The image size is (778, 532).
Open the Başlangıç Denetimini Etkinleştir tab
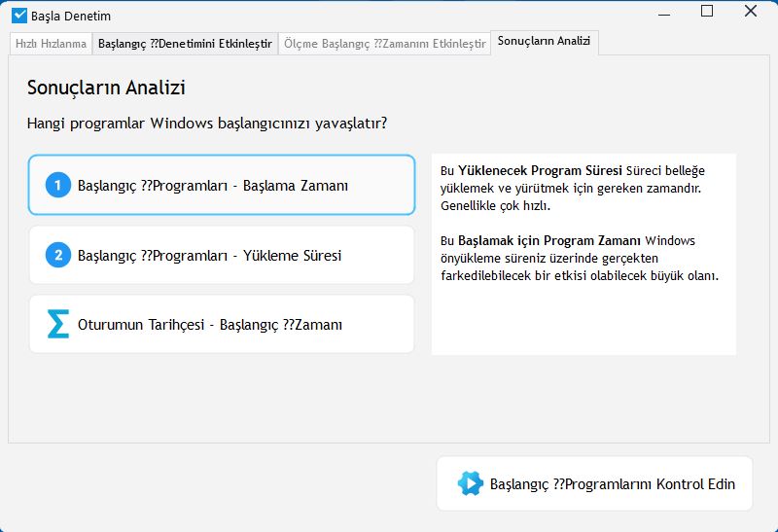(185, 44)
